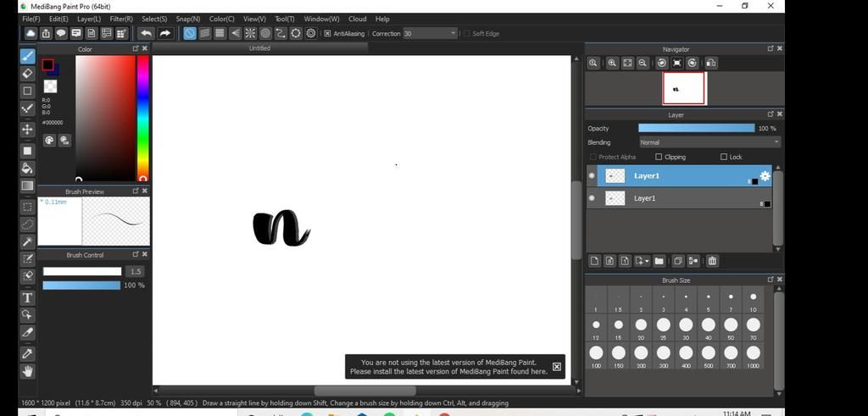The height and width of the screenshot is (416, 868).
Task: Select the Bucket fill tool
Action: (x=27, y=168)
